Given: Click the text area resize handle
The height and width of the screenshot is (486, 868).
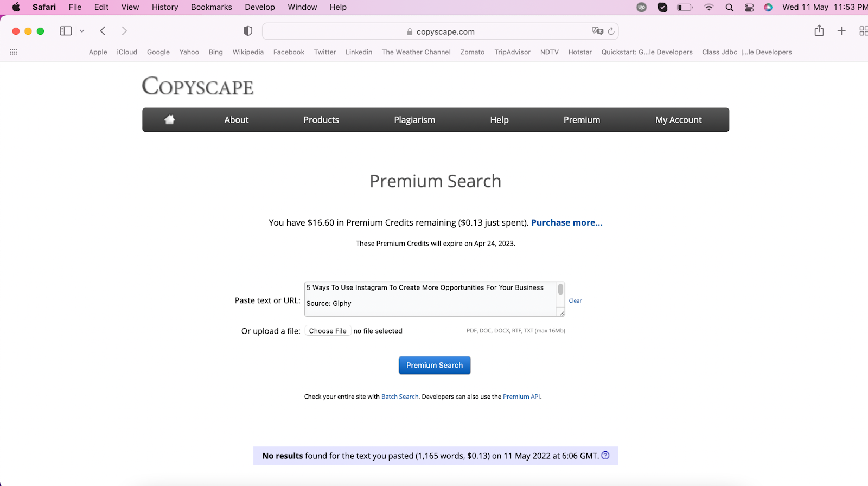Looking at the screenshot, I should 562,313.
